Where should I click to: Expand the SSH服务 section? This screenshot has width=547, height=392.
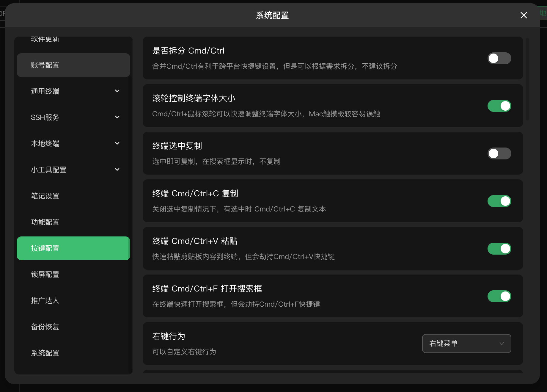(73, 117)
